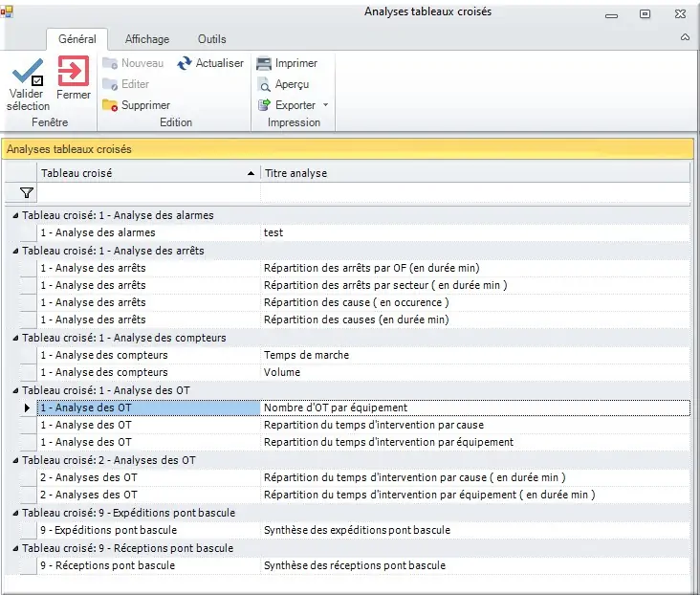The image size is (700, 595).
Task: Collapse group 9 - Expéditions pont bascule
Action: [15, 514]
